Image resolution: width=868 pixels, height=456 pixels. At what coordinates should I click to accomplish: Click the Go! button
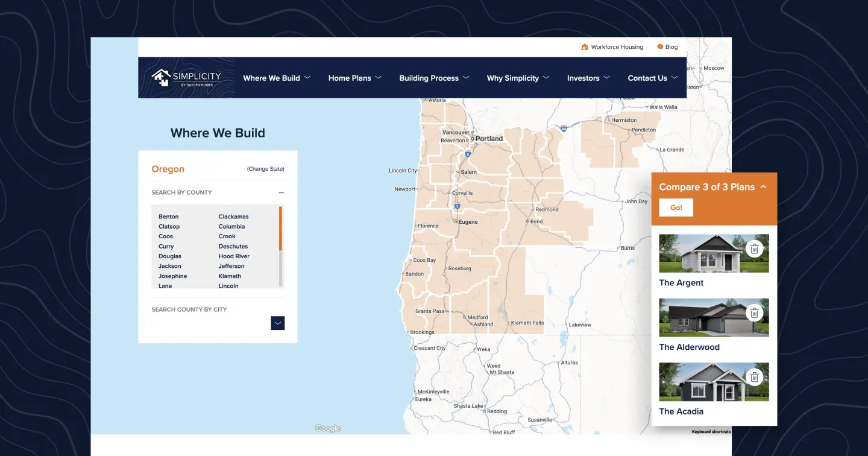tap(676, 207)
